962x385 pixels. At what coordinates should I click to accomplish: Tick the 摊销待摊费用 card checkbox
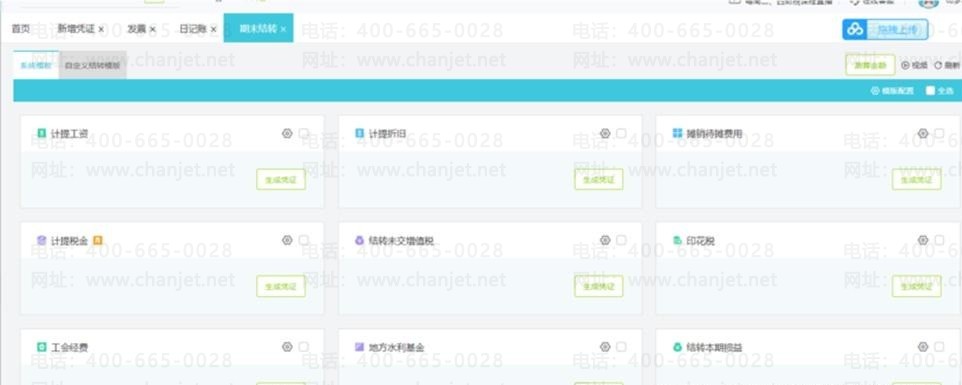coord(939,134)
